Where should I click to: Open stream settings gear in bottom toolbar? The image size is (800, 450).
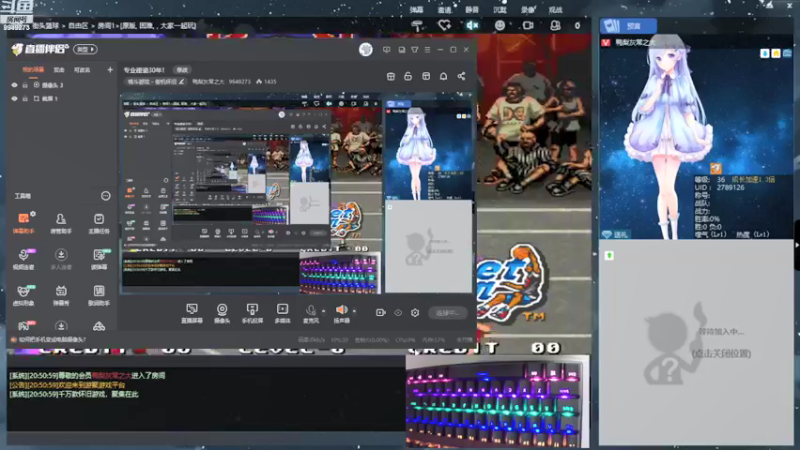415,312
